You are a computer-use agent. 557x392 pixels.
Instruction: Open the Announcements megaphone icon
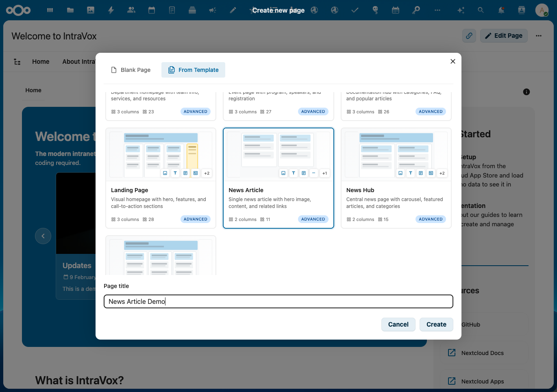(x=213, y=10)
